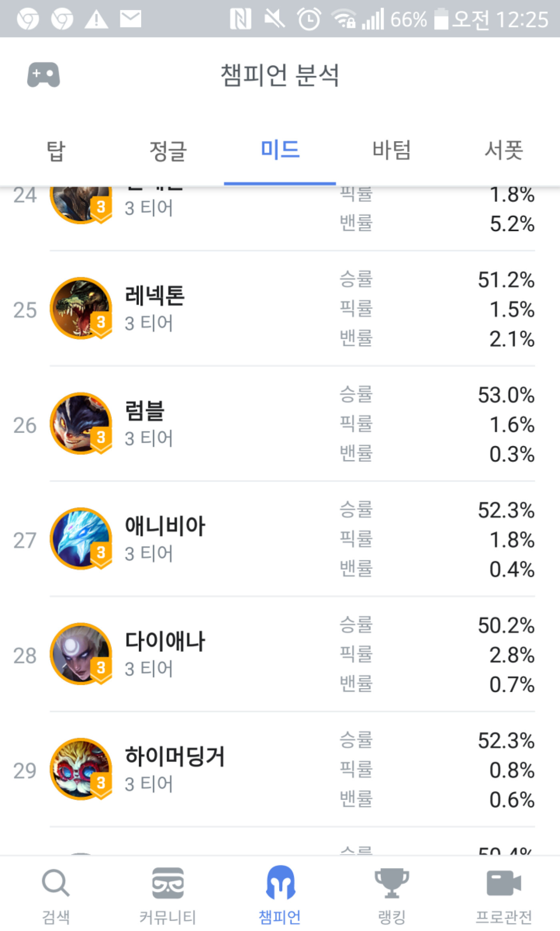
Task: Open 애니비아 champion portrait
Action: click(81, 539)
